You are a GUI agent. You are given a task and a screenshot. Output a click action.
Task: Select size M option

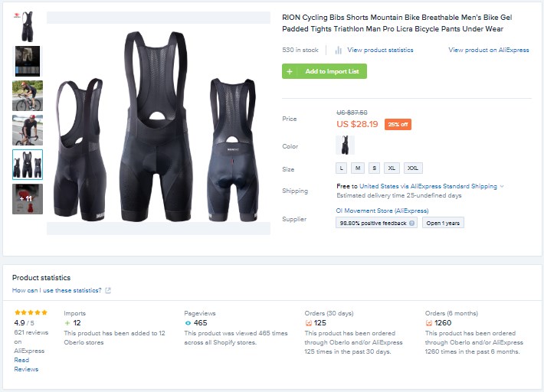[x=358, y=168]
